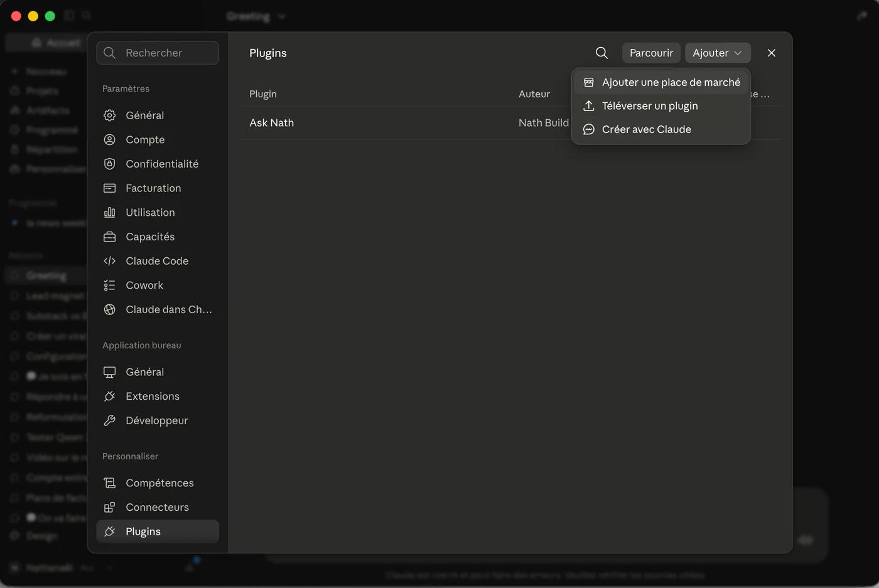Click the Connecteurs blocks icon

pos(109,507)
